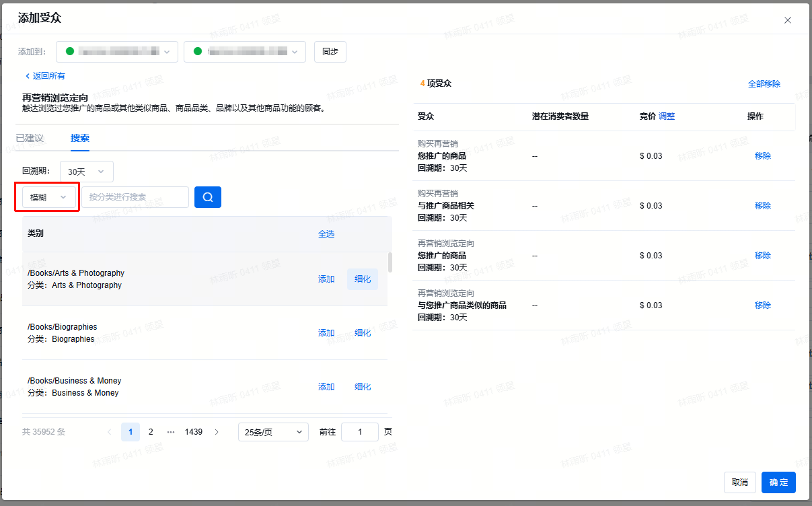This screenshot has height=506, width=812.
Task: Click the 同步 button
Action: pos(330,52)
